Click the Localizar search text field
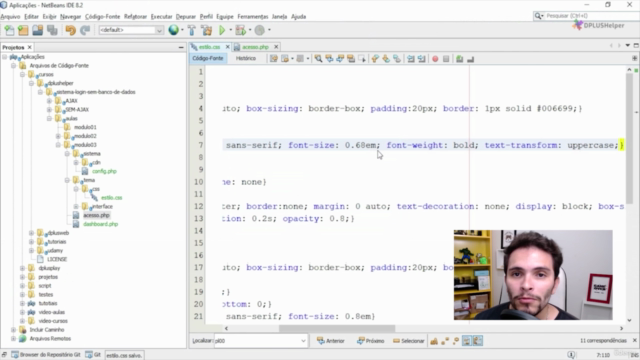Viewport: 640px width, 360px height. [257, 341]
